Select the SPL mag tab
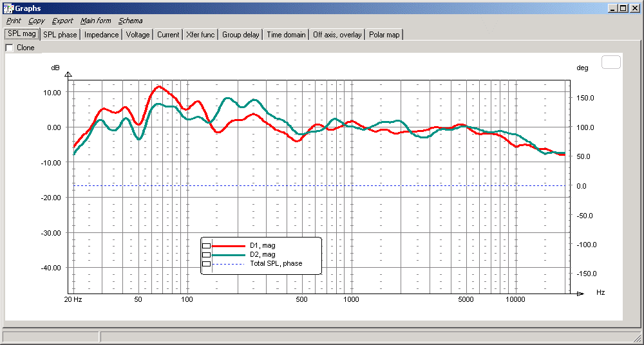Image resolution: width=644 pixels, height=345 pixels. pos(22,34)
